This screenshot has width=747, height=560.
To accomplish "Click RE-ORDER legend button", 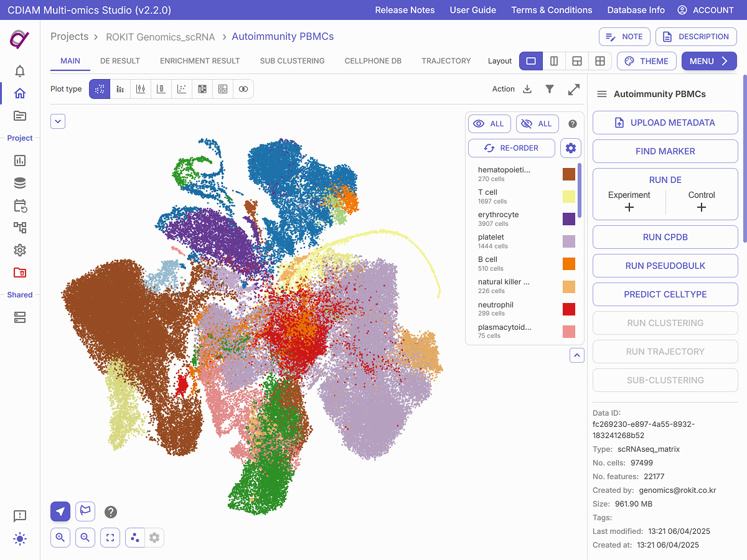I will click(512, 148).
